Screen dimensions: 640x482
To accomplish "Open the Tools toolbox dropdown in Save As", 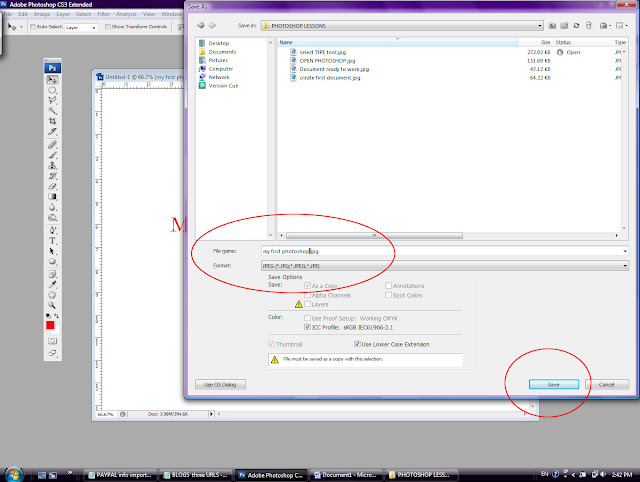I will pos(605,25).
